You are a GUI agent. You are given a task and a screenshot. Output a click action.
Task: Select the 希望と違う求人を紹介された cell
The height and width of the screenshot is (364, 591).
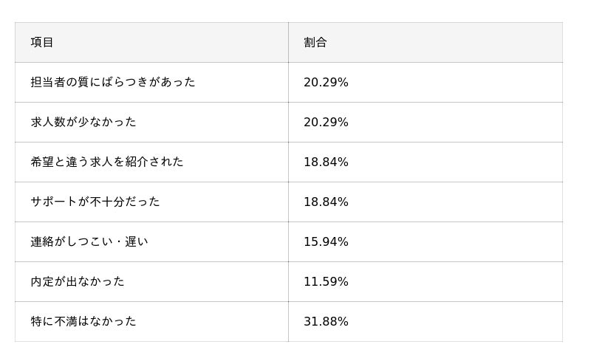pos(107,162)
